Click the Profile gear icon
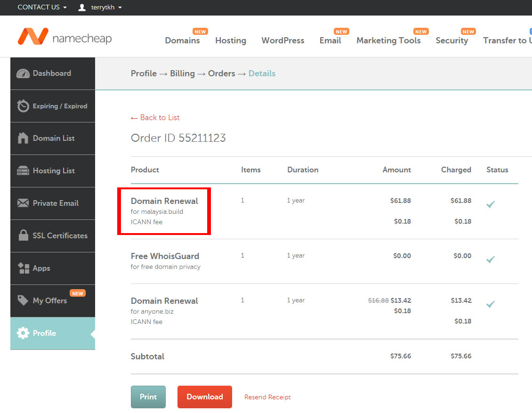This screenshot has height=413, width=532. [x=23, y=333]
